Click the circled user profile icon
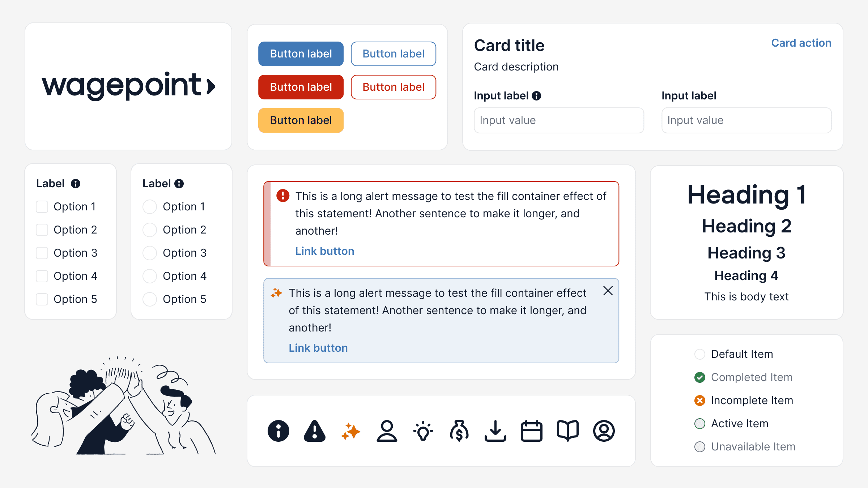The height and width of the screenshot is (488, 868). point(604,431)
